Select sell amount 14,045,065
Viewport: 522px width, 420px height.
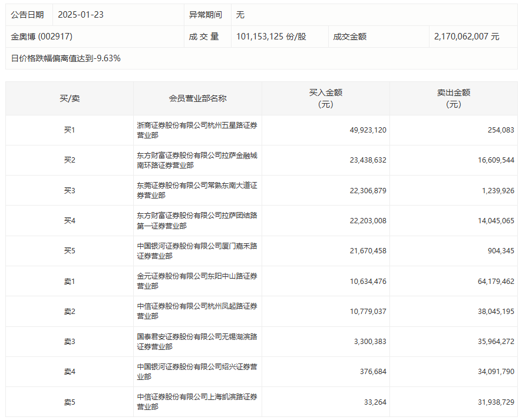(x=496, y=221)
